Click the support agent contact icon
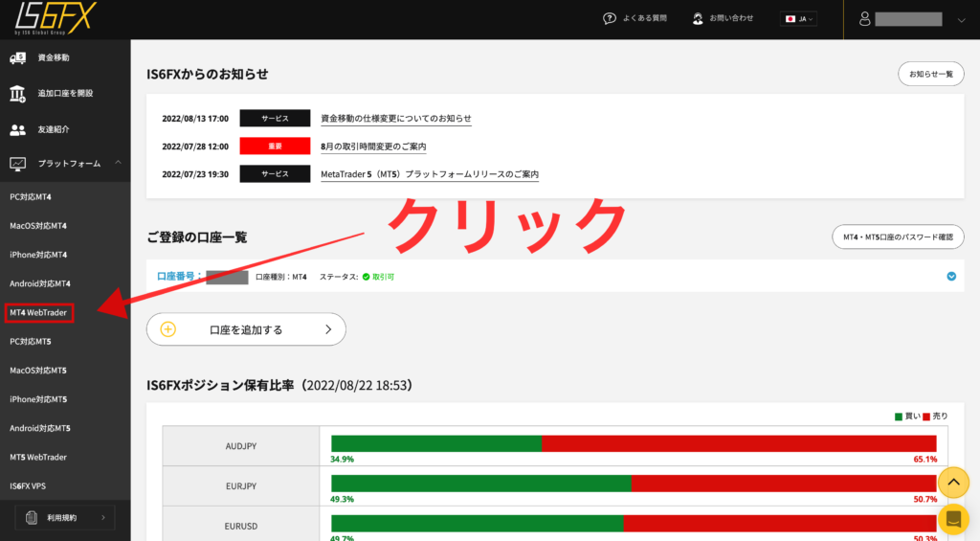980x541 pixels. click(698, 19)
